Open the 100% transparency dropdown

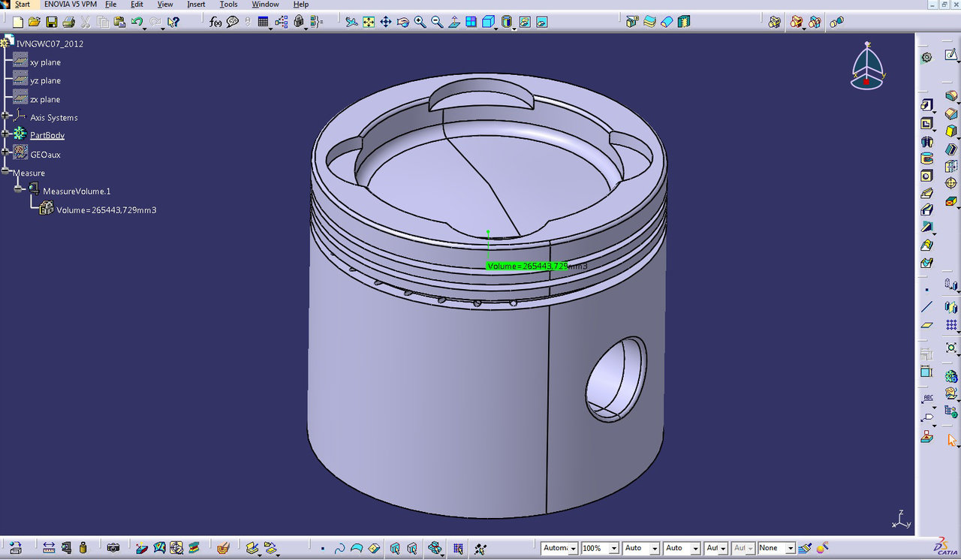[614, 549]
